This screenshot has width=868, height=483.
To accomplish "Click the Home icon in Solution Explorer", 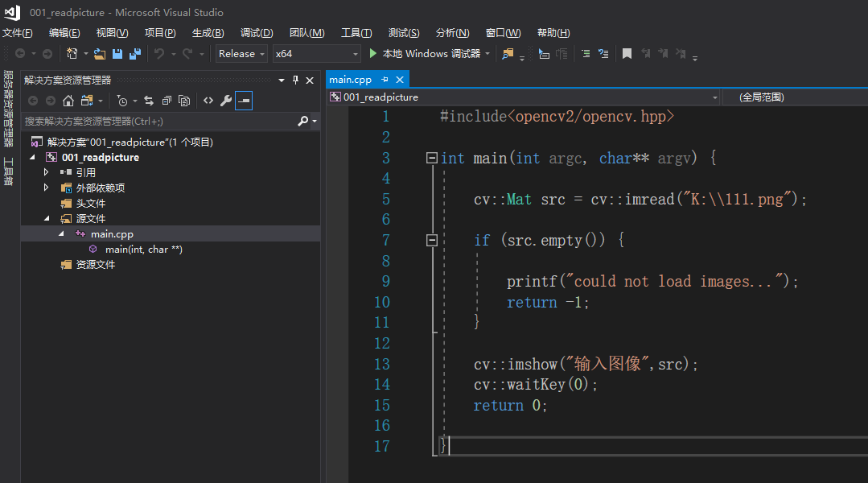I will [x=68, y=101].
